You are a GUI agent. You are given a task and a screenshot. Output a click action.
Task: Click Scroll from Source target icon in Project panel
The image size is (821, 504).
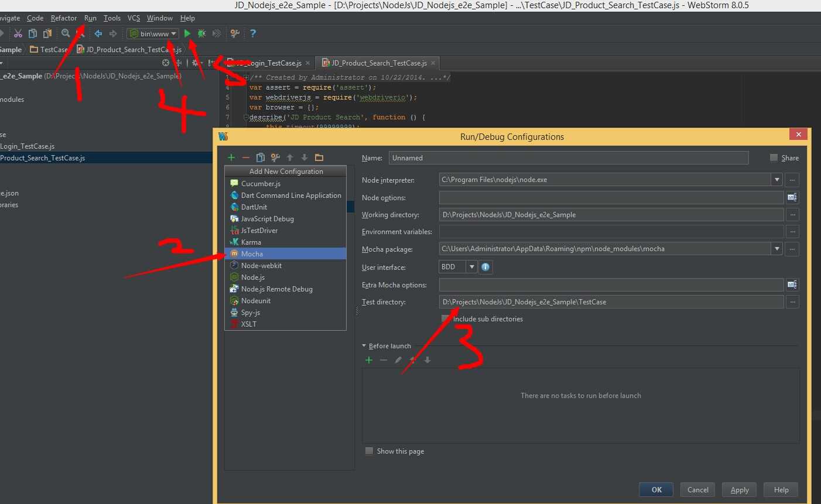pos(166,63)
